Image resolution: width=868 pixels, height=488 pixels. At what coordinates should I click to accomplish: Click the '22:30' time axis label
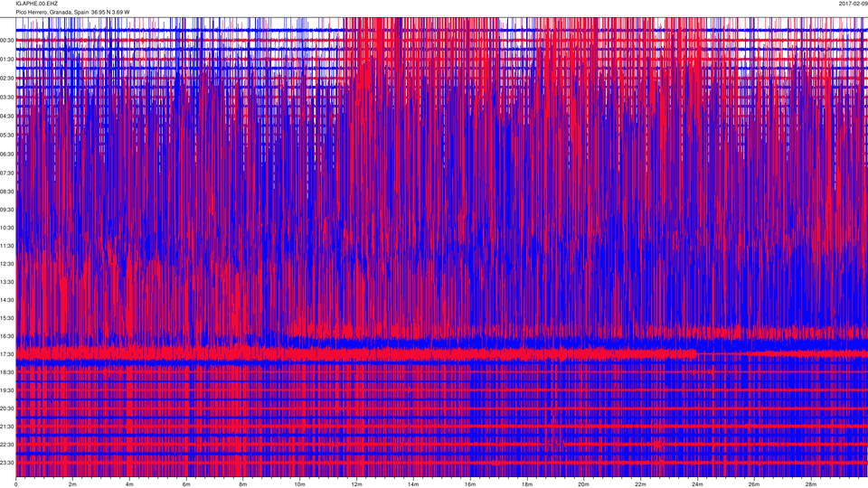tap(6, 445)
